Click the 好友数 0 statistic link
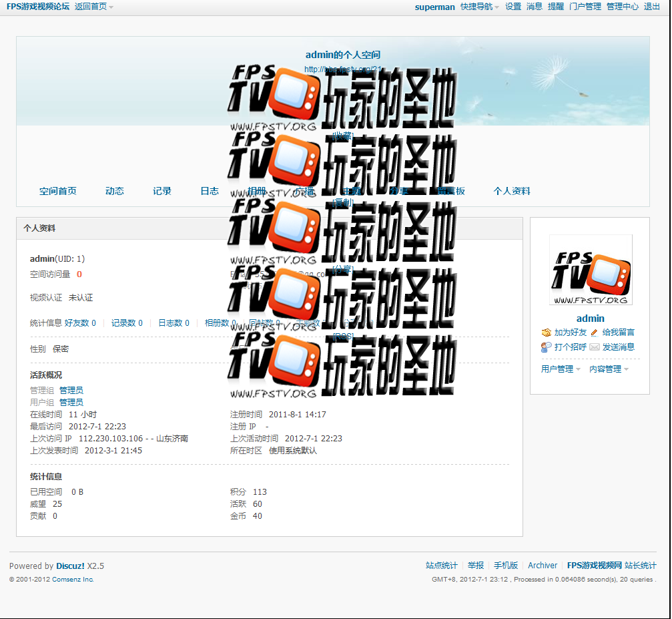Image resolution: width=672 pixels, height=619 pixels. click(x=80, y=323)
